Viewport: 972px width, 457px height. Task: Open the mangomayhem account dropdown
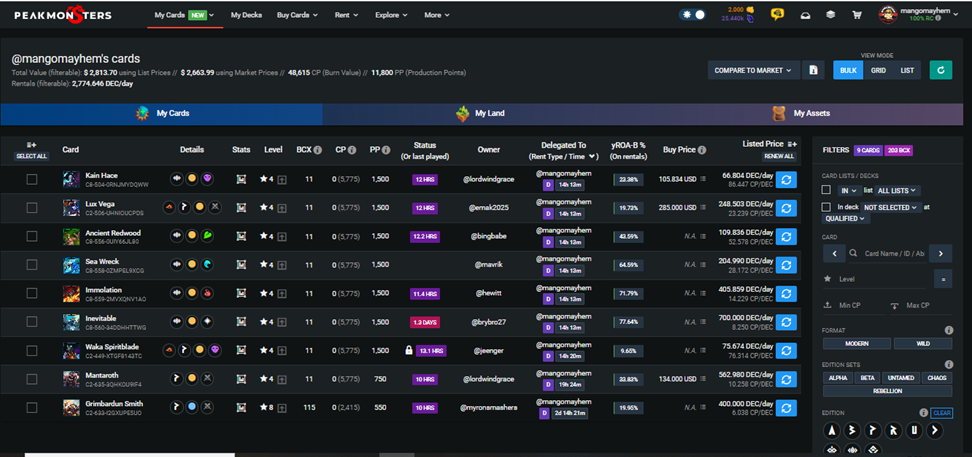(x=918, y=15)
